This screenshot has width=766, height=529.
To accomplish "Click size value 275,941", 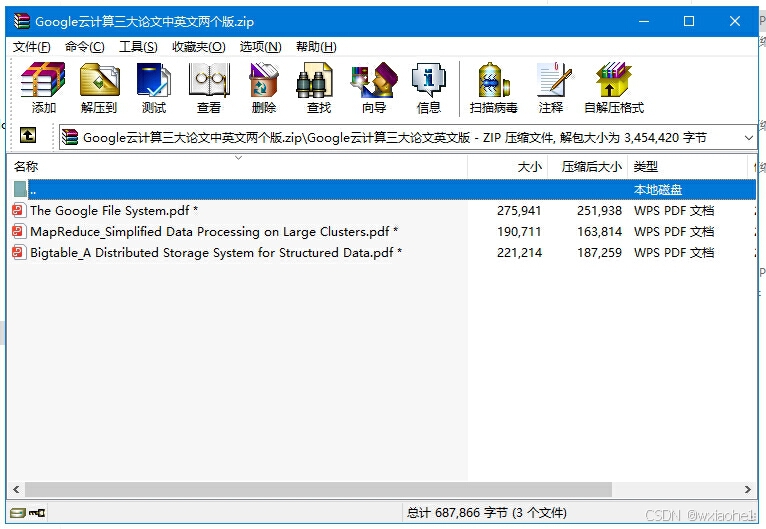I will point(519,211).
